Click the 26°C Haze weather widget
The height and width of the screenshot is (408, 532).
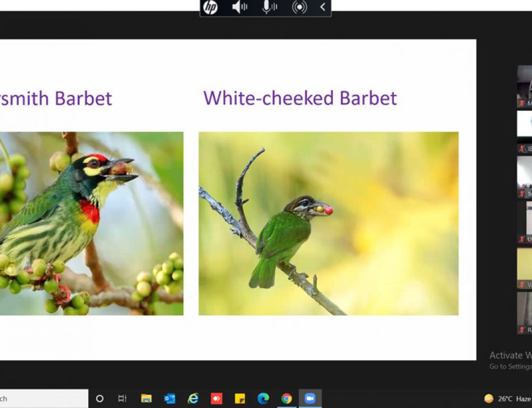coord(508,398)
